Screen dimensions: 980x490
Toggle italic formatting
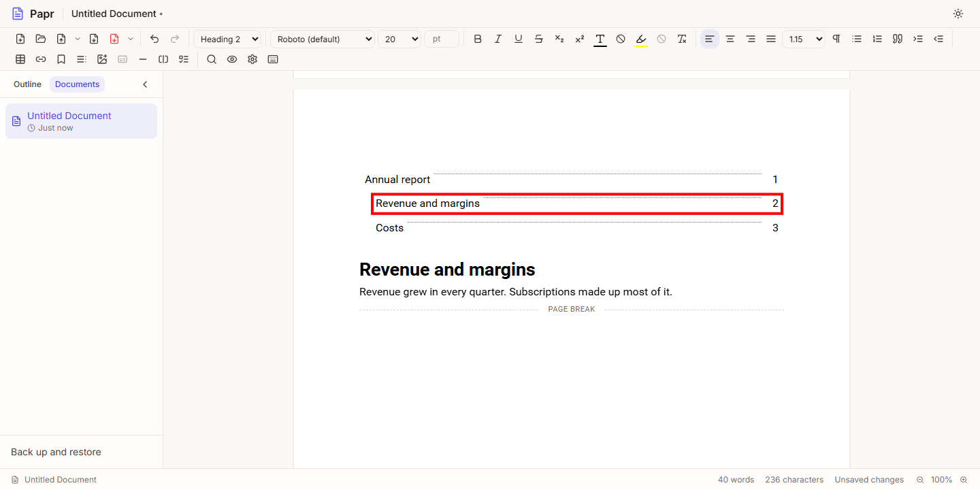(498, 39)
